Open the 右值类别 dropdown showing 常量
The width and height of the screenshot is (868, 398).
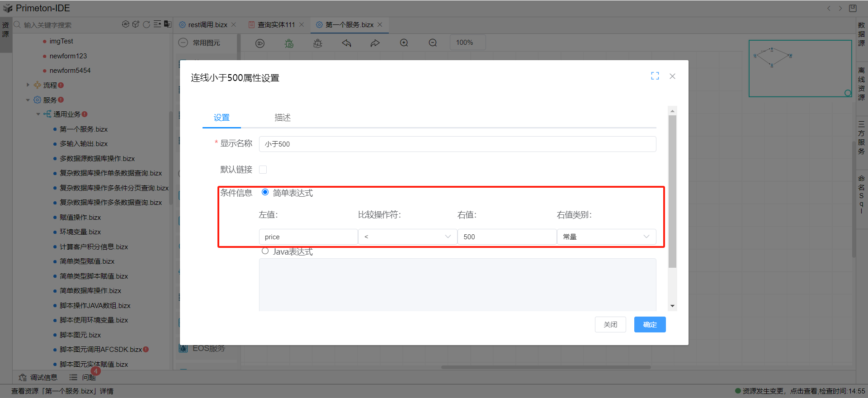click(x=606, y=237)
